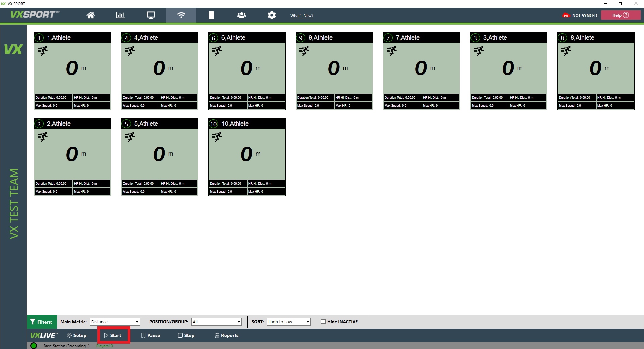Click number badge 10 on athlete card
This screenshot has width=644, height=349.
214,124
